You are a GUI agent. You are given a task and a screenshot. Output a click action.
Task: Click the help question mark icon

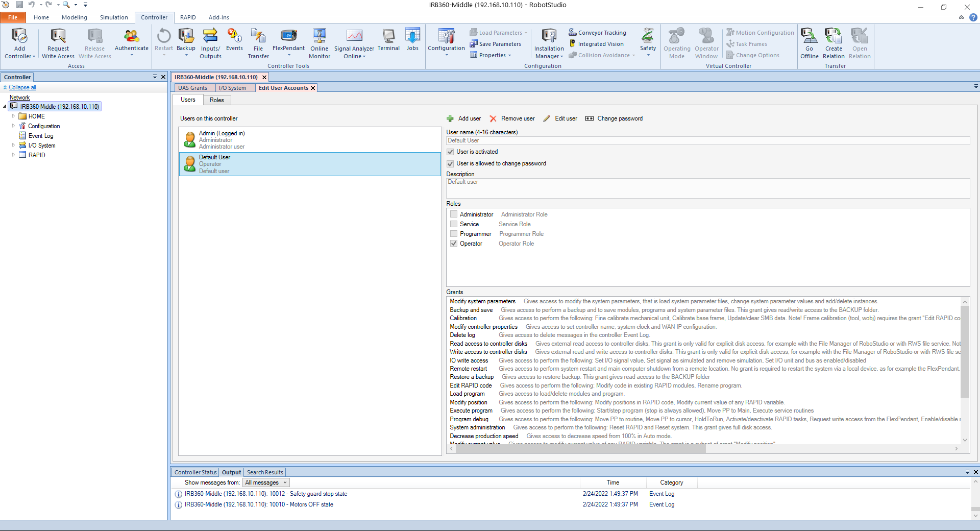[x=973, y=17]
